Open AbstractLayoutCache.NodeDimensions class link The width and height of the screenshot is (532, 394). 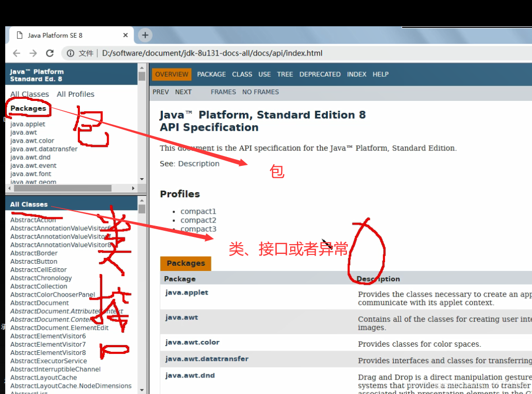click(71, 386)
